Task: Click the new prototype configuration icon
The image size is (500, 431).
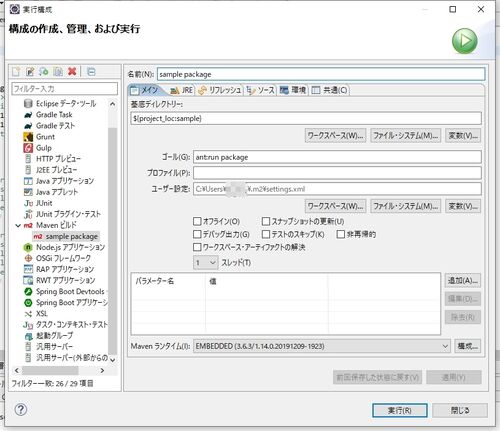Action: (x=30, y=72)
